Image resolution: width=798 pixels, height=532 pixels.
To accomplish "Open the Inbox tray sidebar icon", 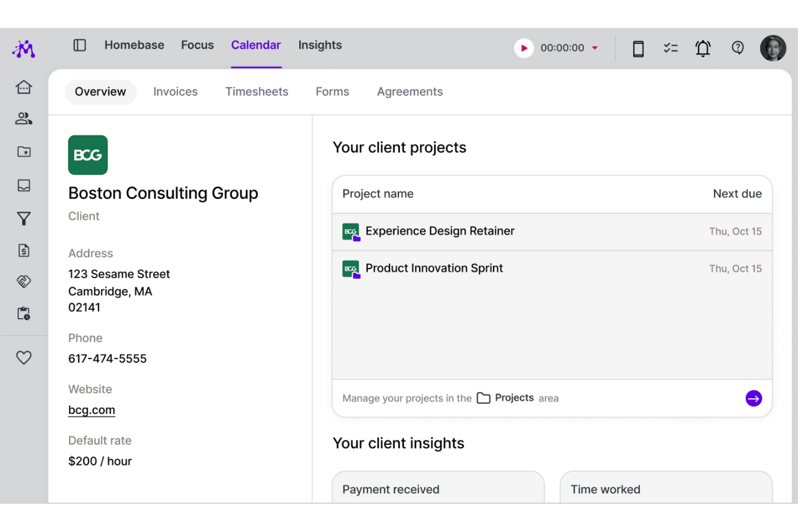I will point(24,185).
